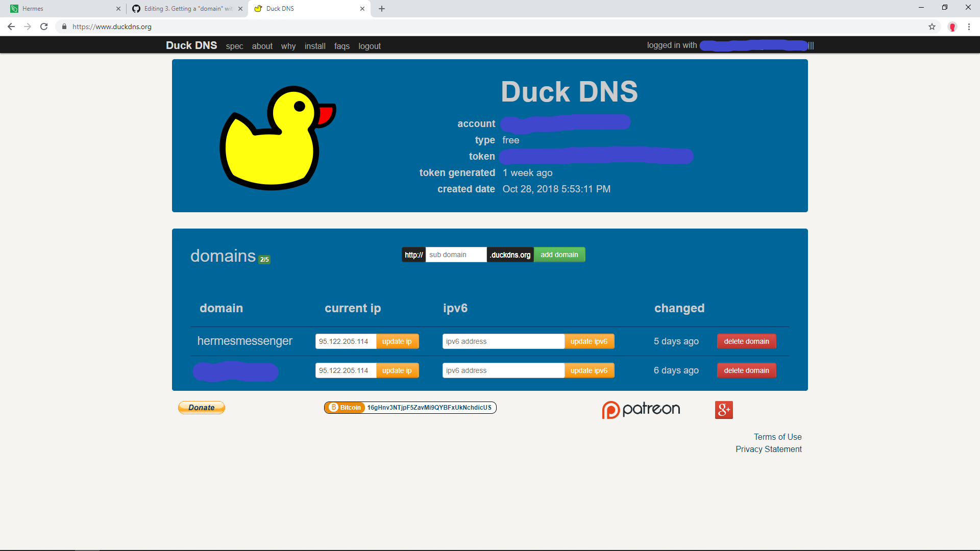Open the Terms of Use link
This screenshot has height=551, width=980.
point(777,437)
